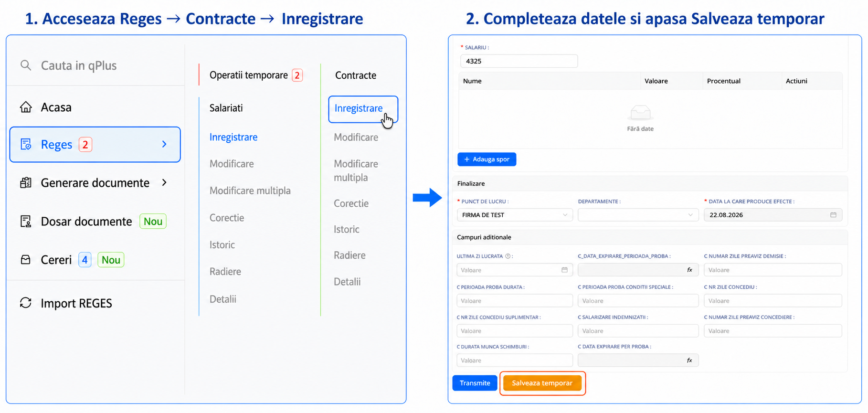Open Import REGES menu item
The width and height of the screenshot is (868, 413).
76,303
